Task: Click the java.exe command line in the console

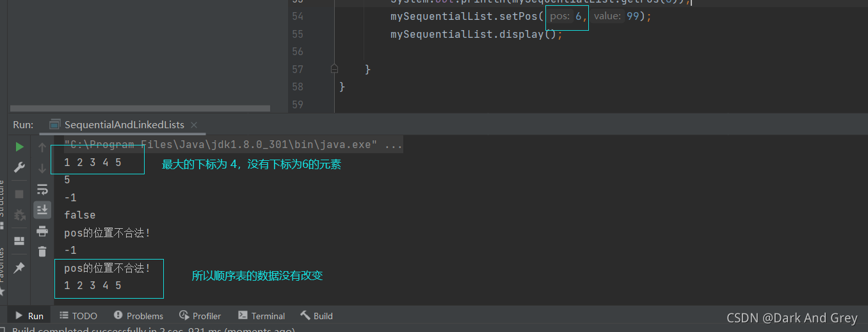Action: point(233,145)
